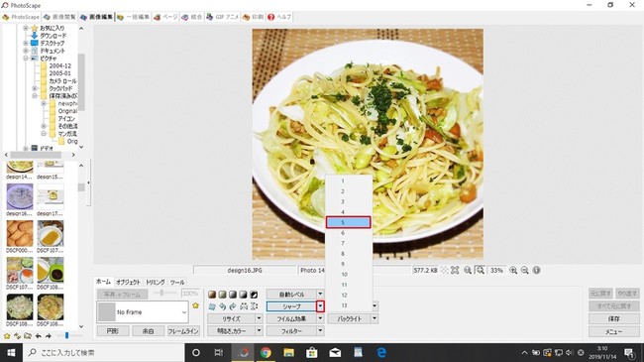Screen dimensions: 644x362
Task: Apply the sepia tone preset icon
Action: (x=212, y=295)
